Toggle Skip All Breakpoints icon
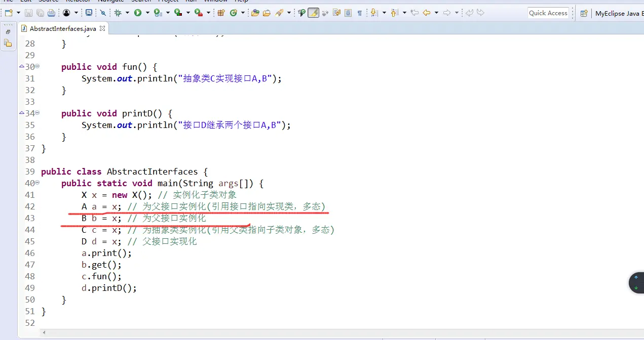 103,13
